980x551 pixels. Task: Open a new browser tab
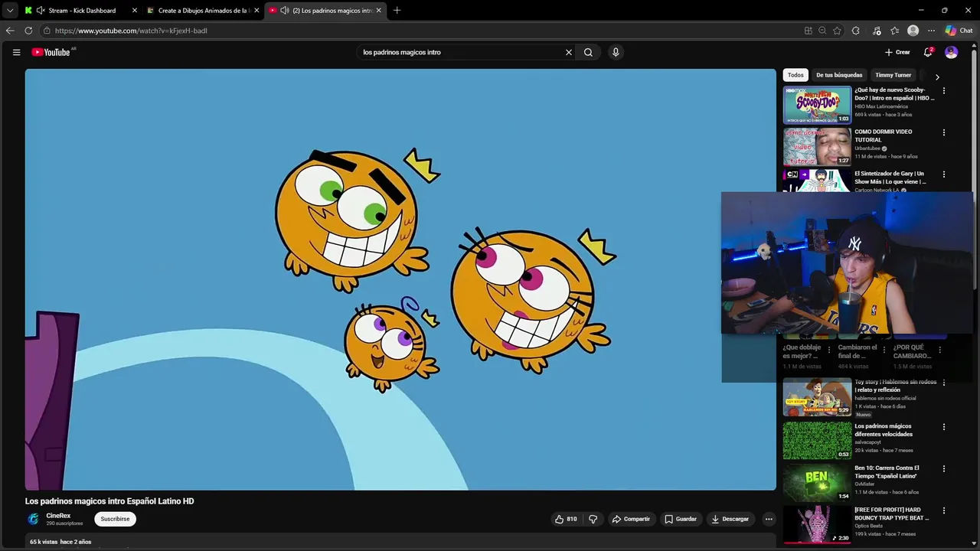tap(397, 11)
